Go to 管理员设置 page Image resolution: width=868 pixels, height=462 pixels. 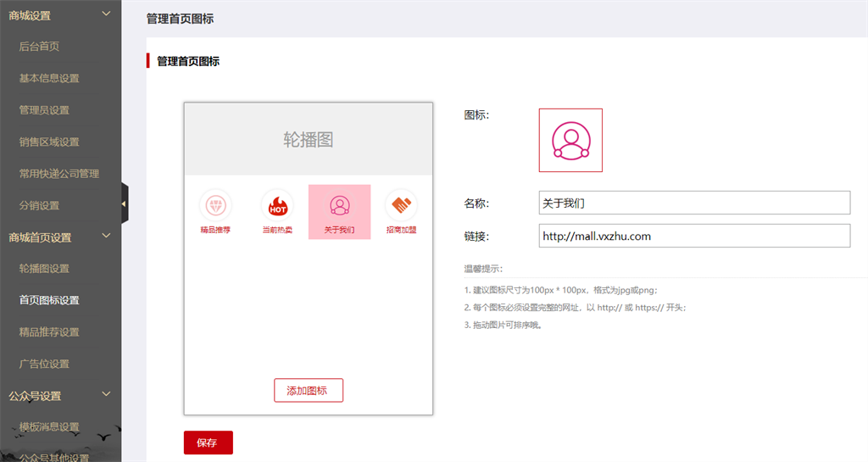44,110
